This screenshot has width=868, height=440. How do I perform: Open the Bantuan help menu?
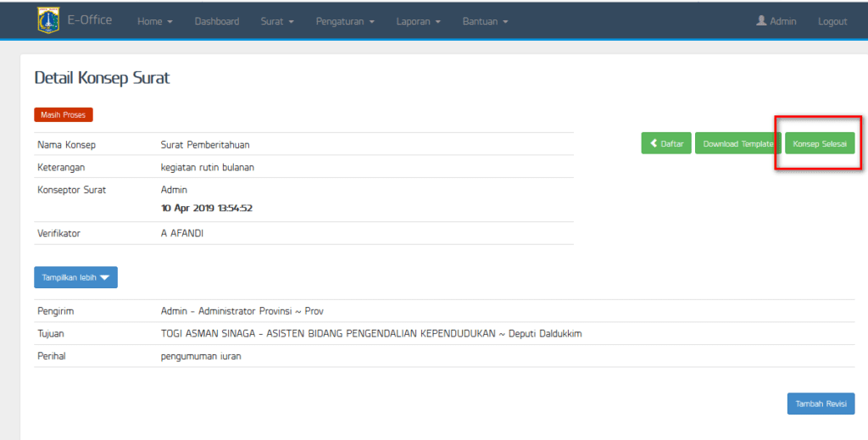click(485, 21)
